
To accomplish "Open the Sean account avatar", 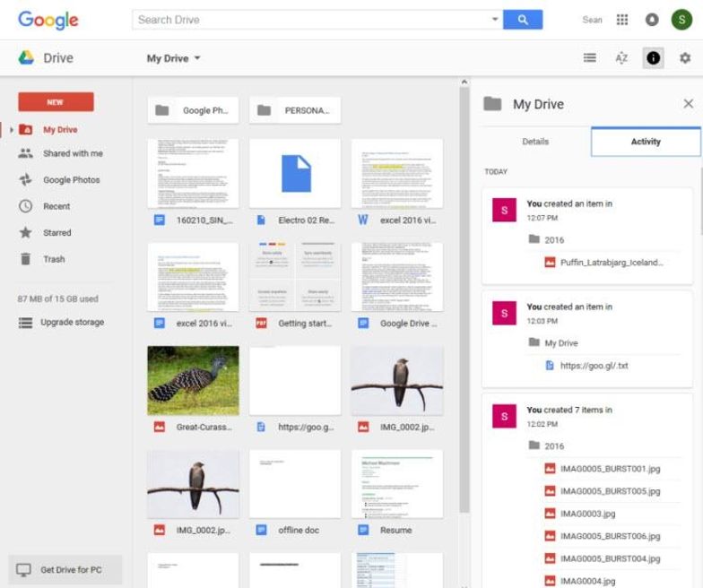I will 681,20.
